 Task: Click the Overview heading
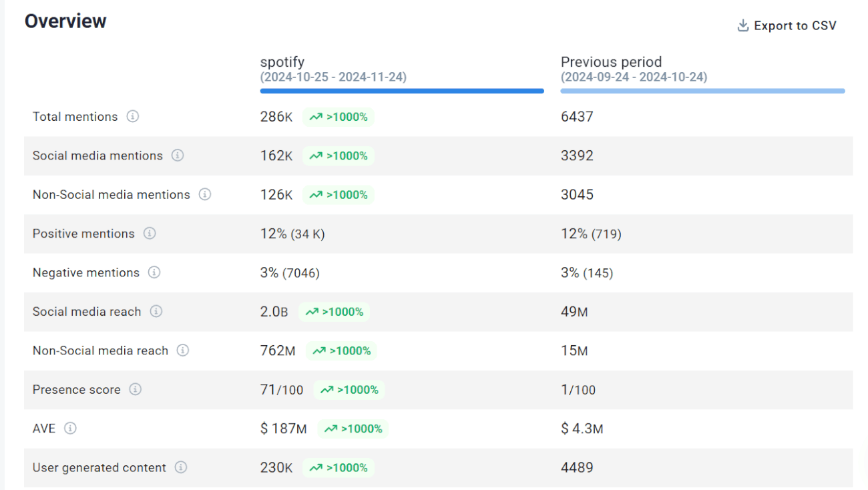tap(65, 21)
